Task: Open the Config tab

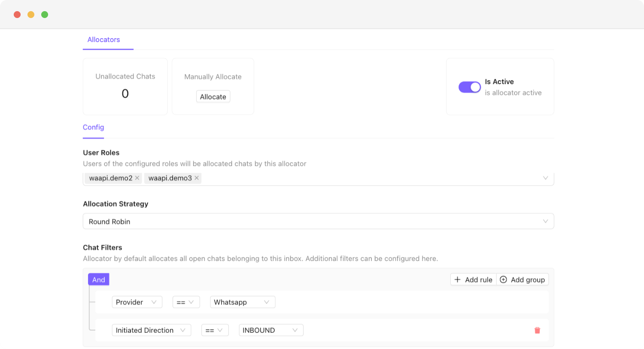Action: (93, 127)
